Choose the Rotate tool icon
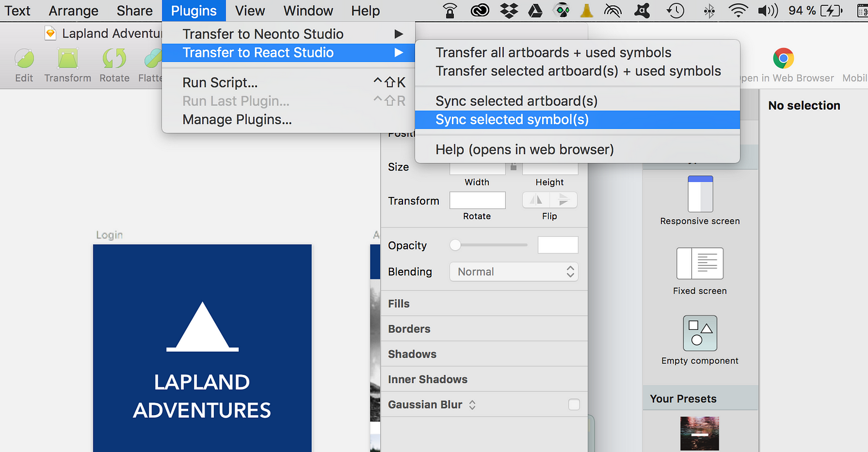Screen dimensions: 868x452 pos(114,59)
